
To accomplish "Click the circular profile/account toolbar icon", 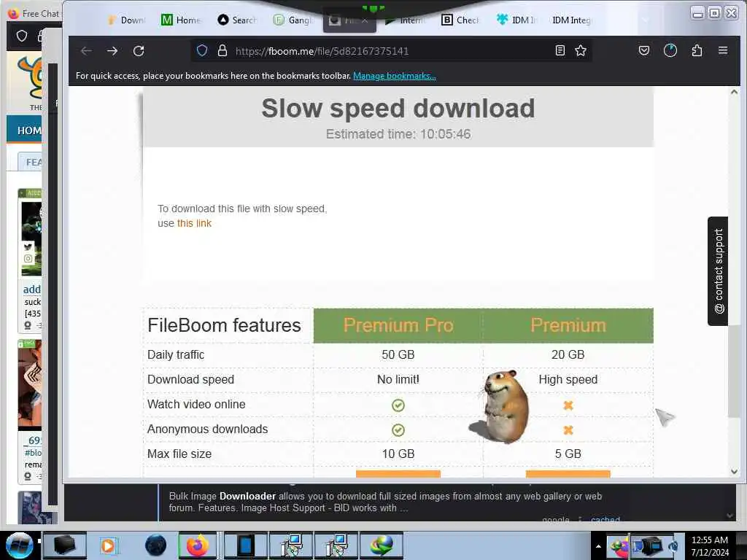I will click(x=670, y=50).
